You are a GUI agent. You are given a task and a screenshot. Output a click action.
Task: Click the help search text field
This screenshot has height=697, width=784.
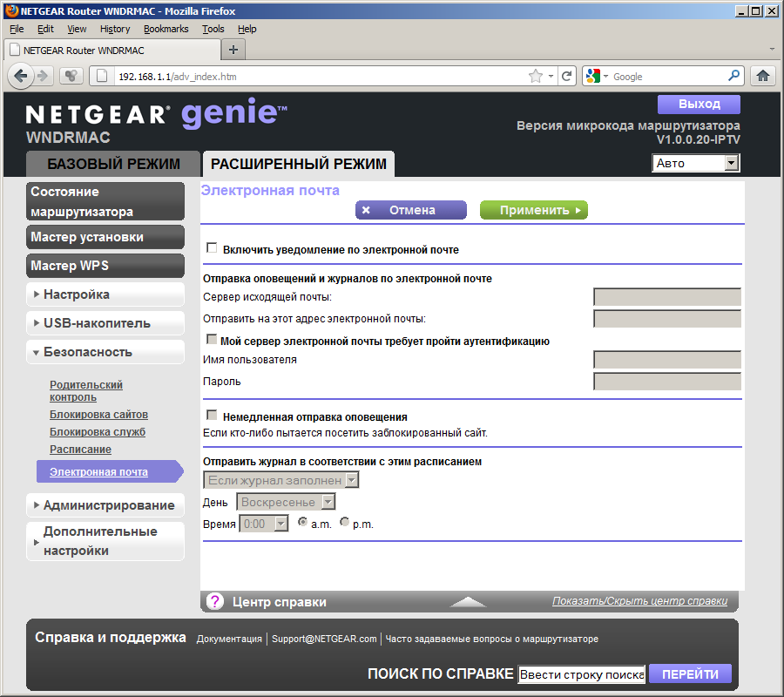[x=582, y=674]
